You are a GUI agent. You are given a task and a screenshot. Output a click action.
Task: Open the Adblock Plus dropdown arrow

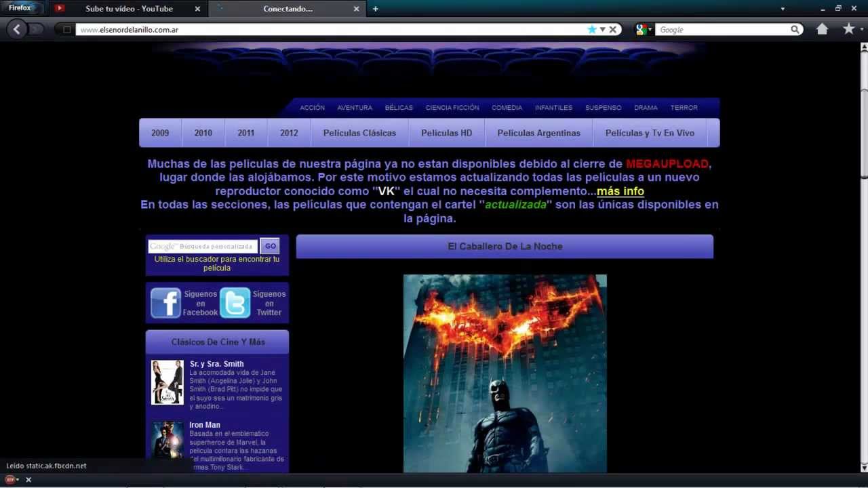[18, 480]
